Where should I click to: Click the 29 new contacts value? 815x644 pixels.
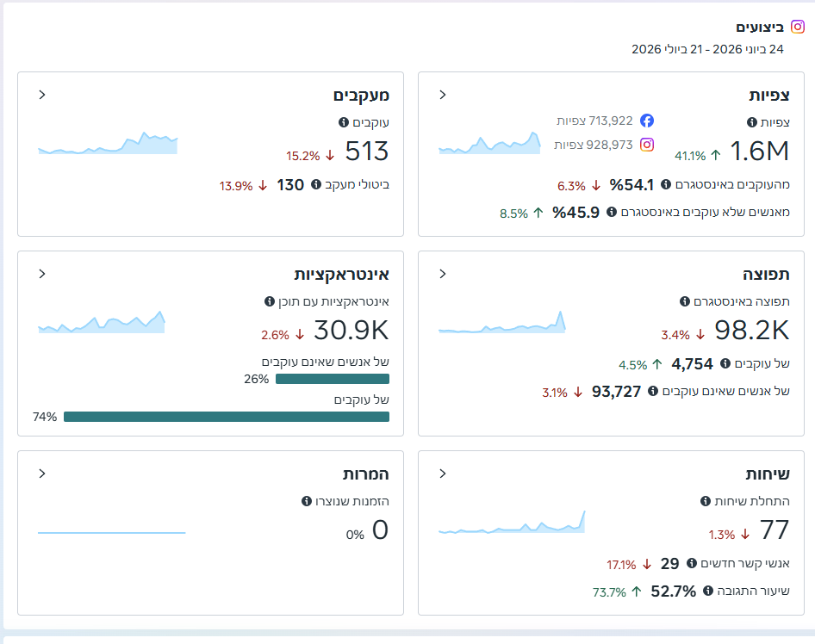(670, 564)
